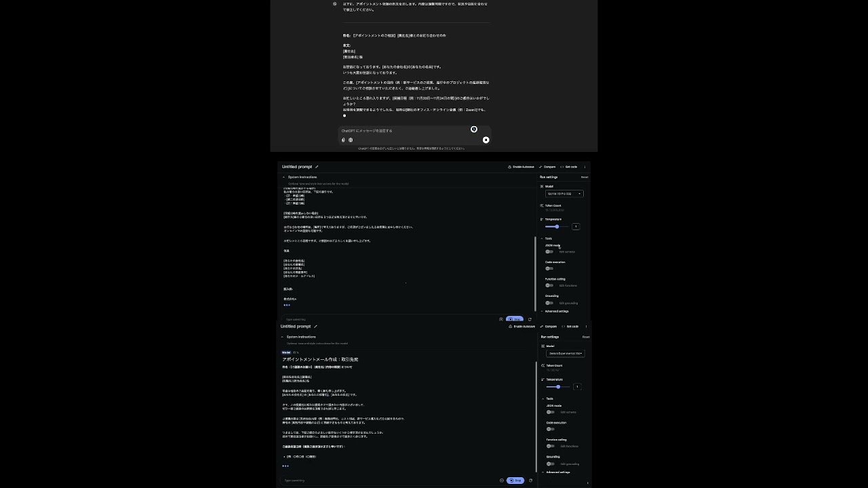868x488 pixels.
Task: Collapse System Instructions in Gemini Experimental window
Action: [282, 337]
